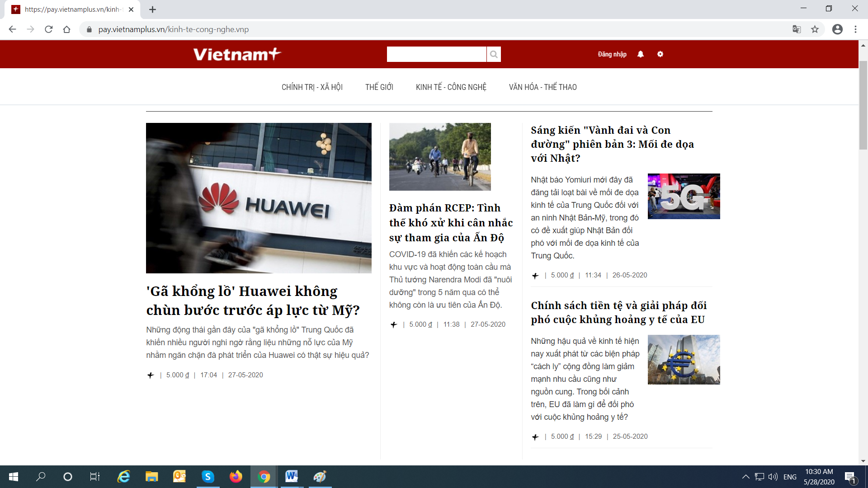
Task: Bookmark this page with the star icon
Action: 815,29
